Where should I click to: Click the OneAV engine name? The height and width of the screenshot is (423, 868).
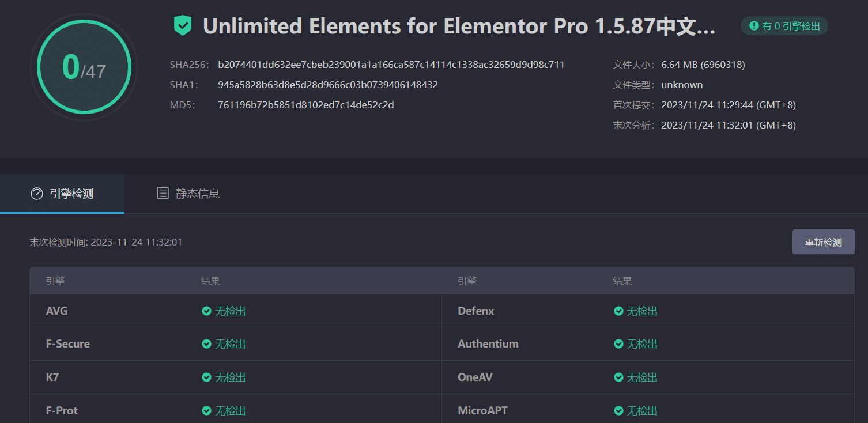(475, 377)
